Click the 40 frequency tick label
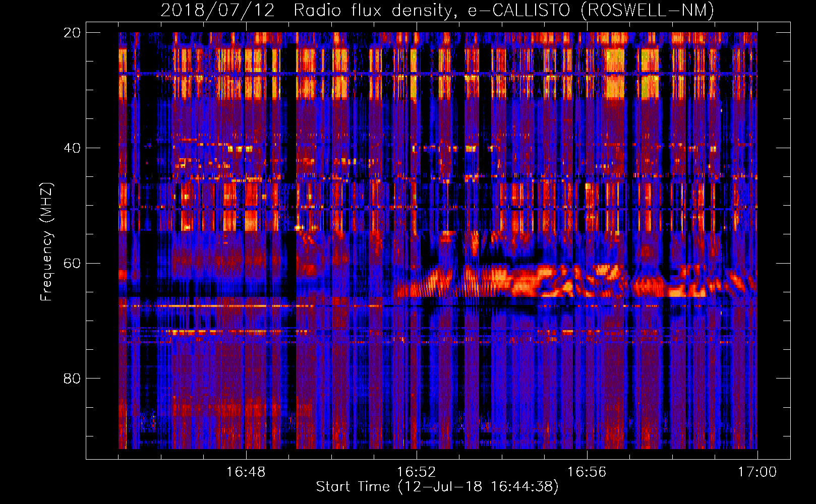816x504 pixels. coord(72,148)
